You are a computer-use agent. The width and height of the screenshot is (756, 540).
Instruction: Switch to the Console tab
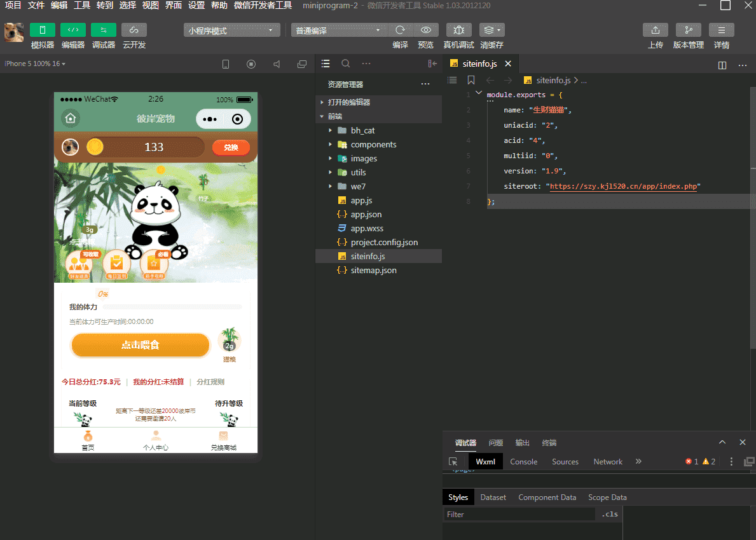click(523, 462)
